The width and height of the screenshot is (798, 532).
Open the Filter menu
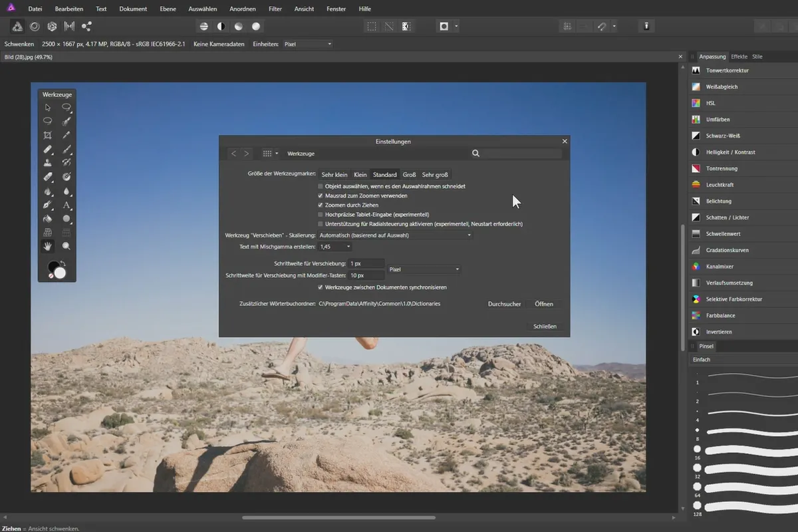[x=275, y=9]
